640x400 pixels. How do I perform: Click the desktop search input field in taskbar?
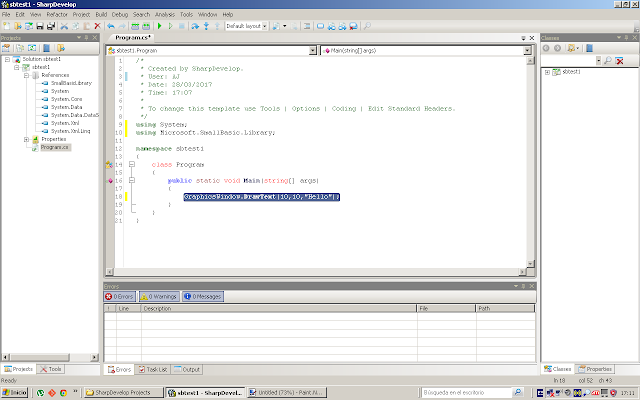point(467,393)
